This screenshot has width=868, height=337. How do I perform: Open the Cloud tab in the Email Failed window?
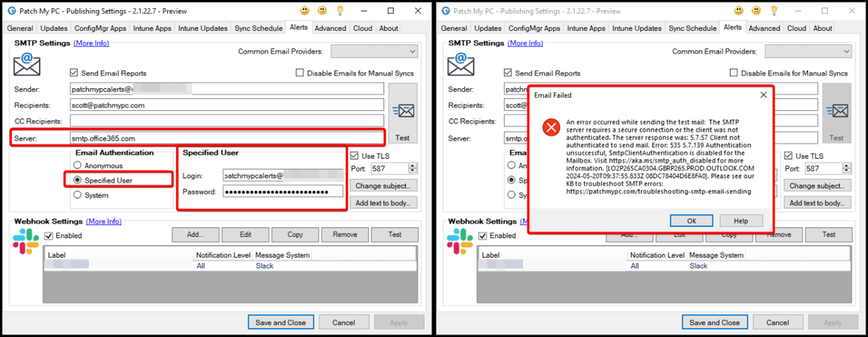tap(797, 28)
